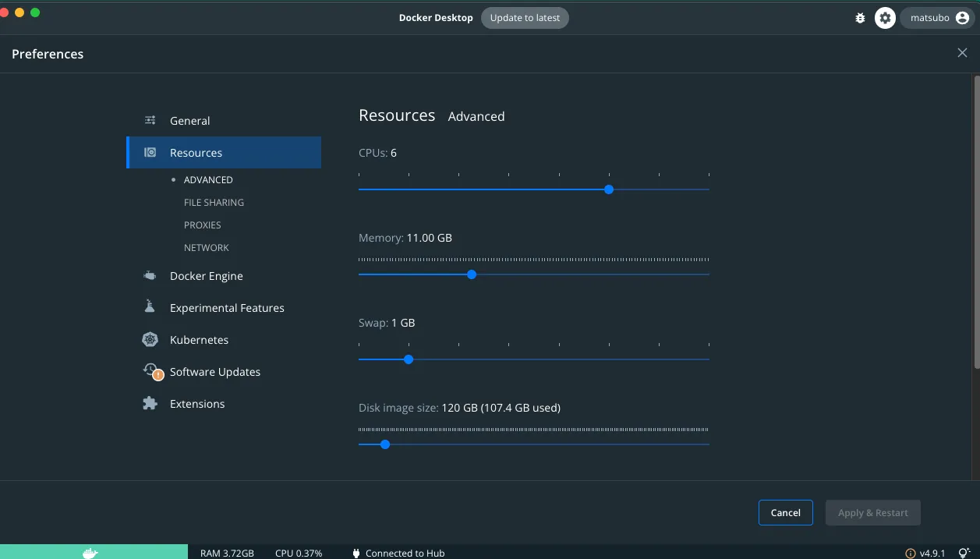Viewport: 980px width, 559px height.
Task: Click the Docker whale icon in status bar
Action: click(90, 553)
